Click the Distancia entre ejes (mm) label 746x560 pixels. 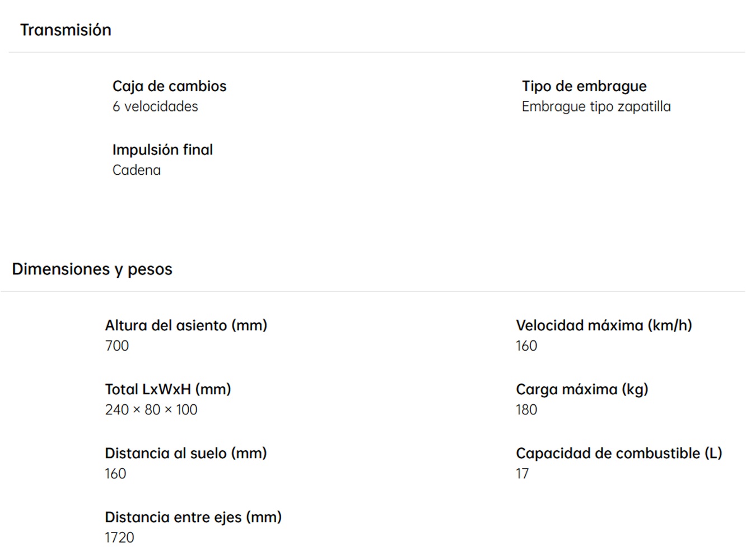193,517
